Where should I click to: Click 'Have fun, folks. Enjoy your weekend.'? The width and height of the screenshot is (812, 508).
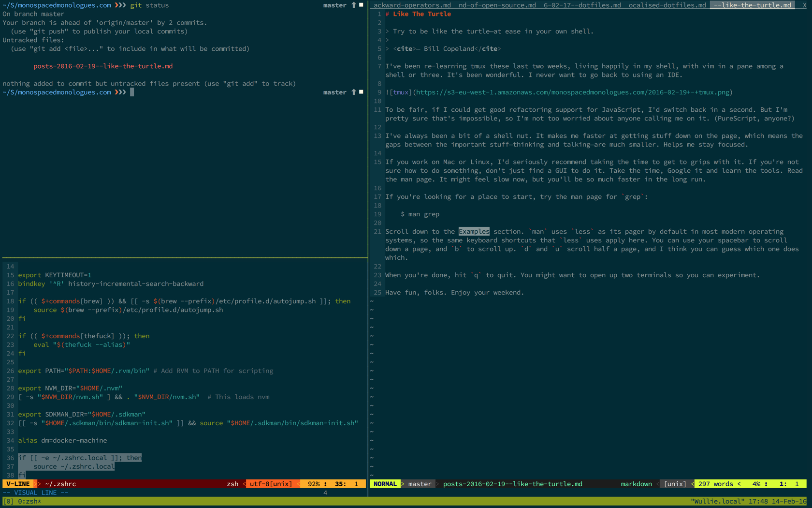point(455,293)
